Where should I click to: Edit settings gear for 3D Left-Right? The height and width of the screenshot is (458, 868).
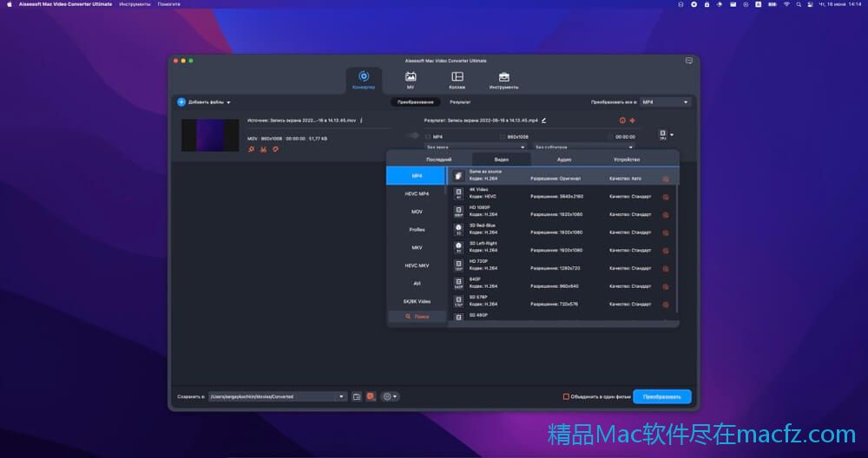point(666,251)
